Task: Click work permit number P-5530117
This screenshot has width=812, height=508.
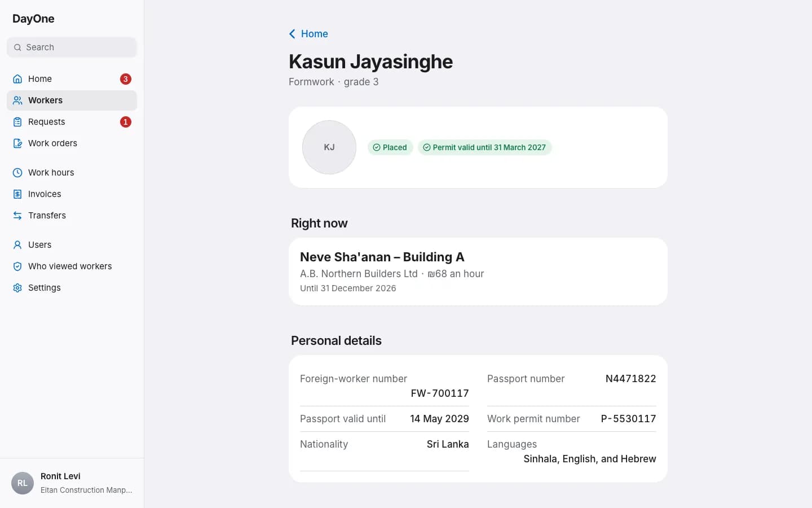Action: click(x=628, y=419)
